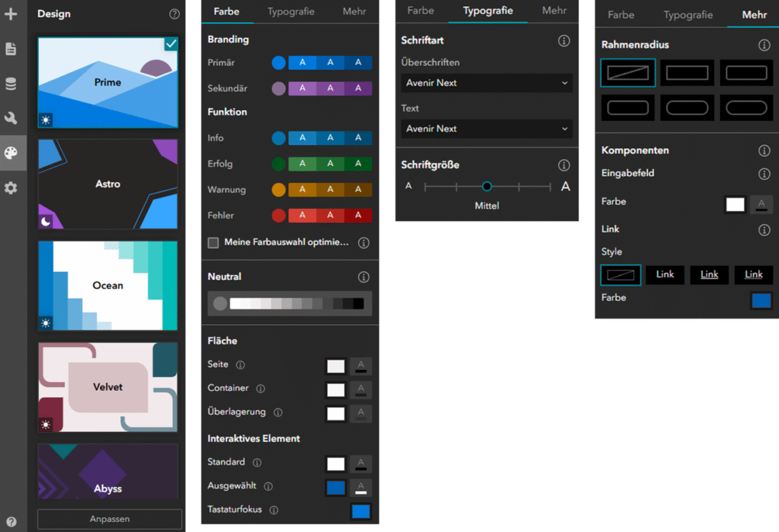The height and width of the screenshot is (532, 779).
Task: Choose the Velvet theme thumbnail
Action: click(108, 387)
